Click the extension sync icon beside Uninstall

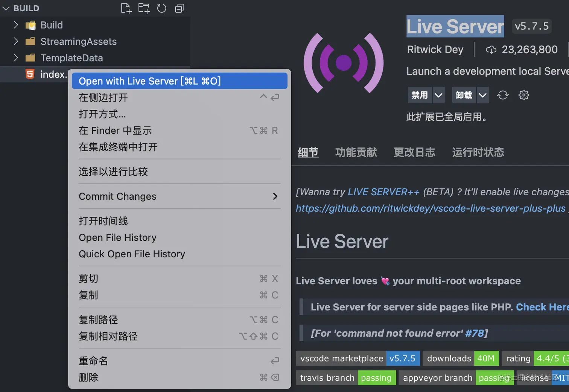tap(503, 95)
